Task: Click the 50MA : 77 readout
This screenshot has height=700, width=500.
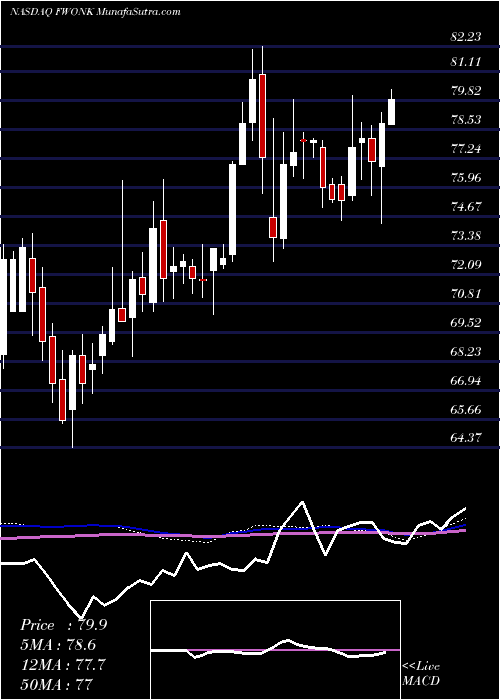Action: [56, 684]
